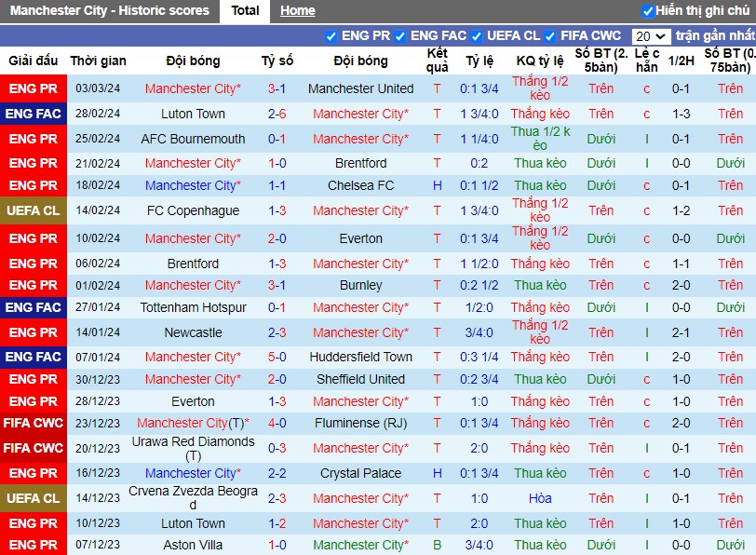
Task: Open AFC Bournemouth team link
Action: click(x=193, y=139)
